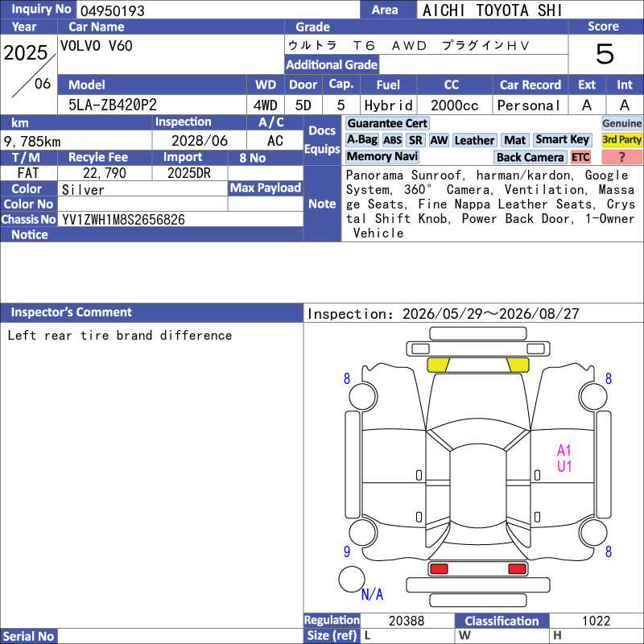Click the FAT transmission value
The image size is (644, 644).
point(28,173)
